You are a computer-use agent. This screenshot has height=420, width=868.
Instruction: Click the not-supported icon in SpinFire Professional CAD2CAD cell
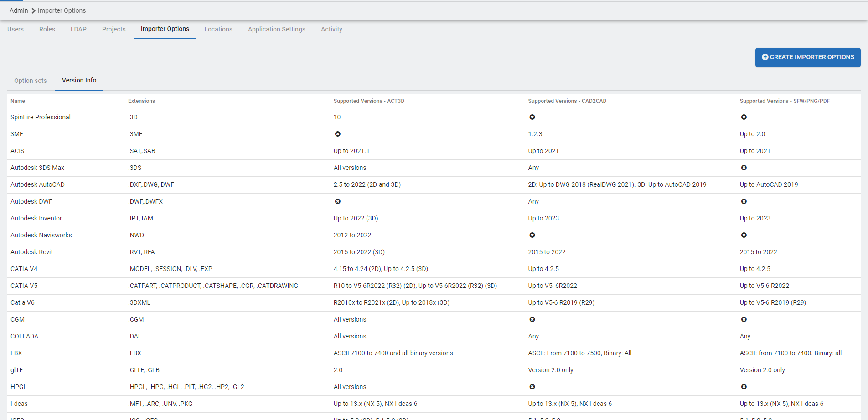[532, 117]
